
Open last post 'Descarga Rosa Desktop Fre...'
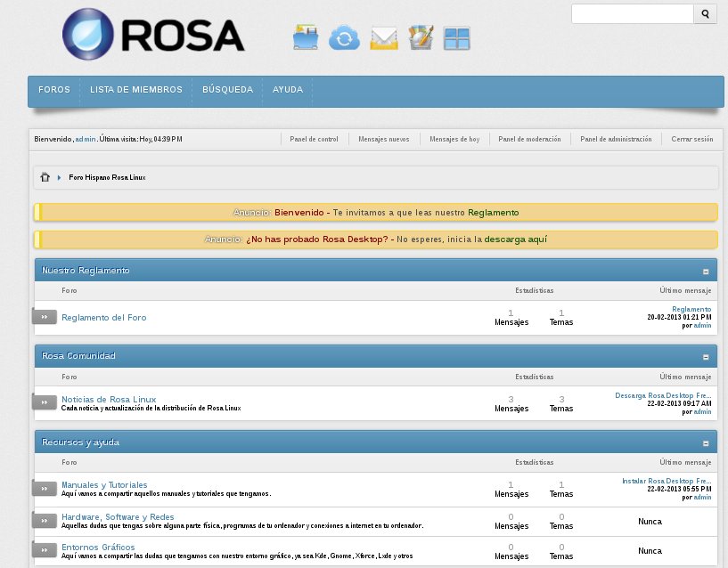coord(663,395)
